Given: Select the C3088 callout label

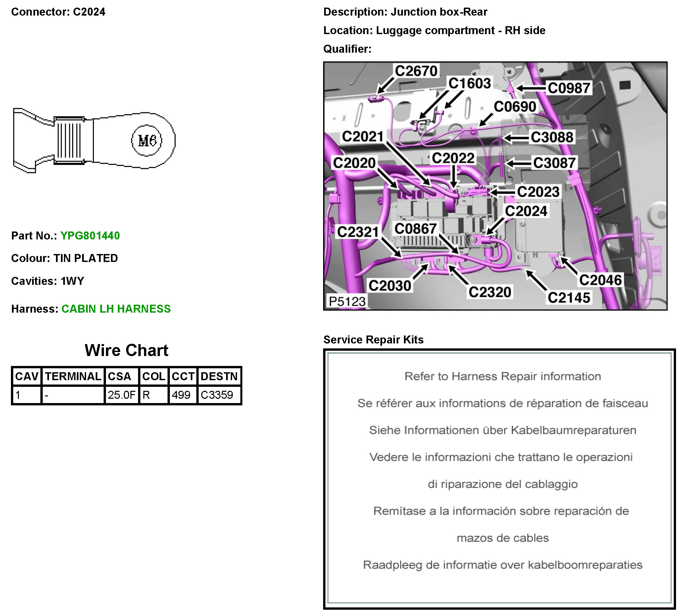Looking at the screenshot, I should 552,137.
